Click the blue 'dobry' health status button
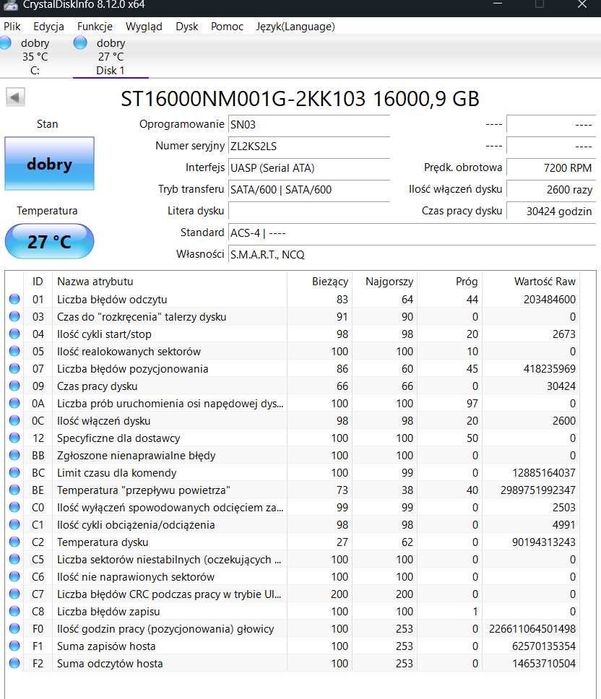 coord(49,164)
